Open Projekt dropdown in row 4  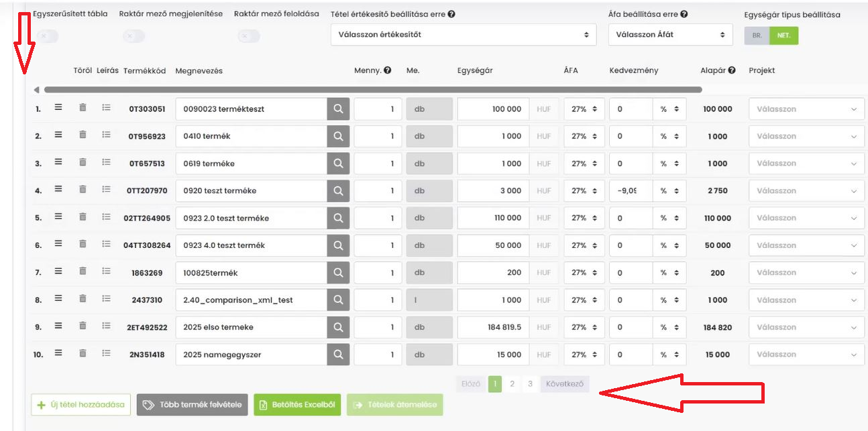pos(806,191)
